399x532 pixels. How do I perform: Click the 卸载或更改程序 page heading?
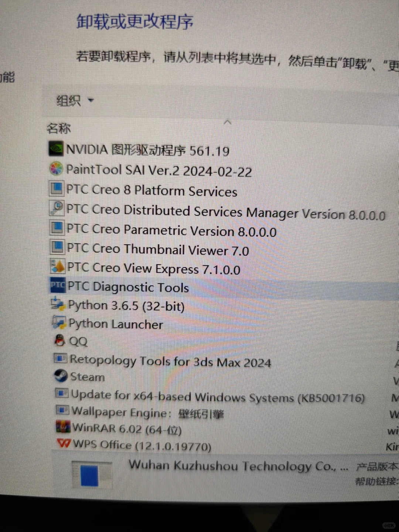135,22
